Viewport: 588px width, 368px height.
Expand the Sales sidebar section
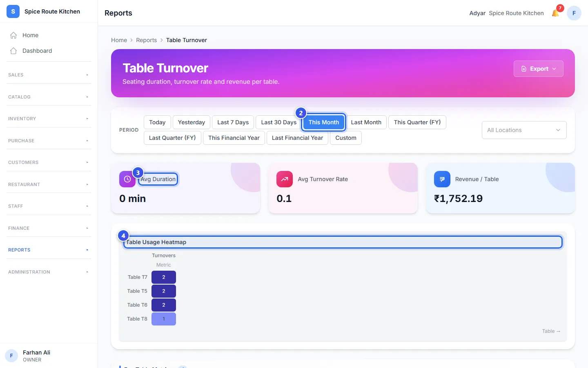coord(49,75)
